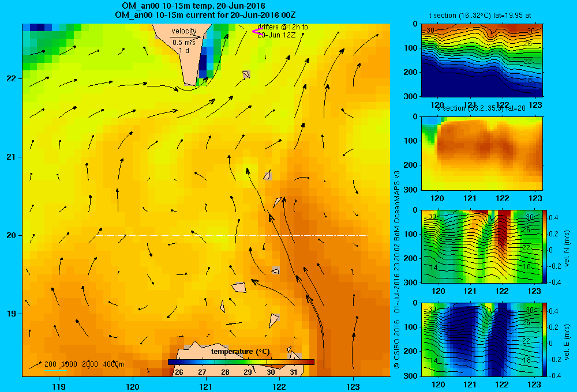Click depth label 100 on salinity section
577x392 pixels.
pyautogui.click(x=411, y=141)
